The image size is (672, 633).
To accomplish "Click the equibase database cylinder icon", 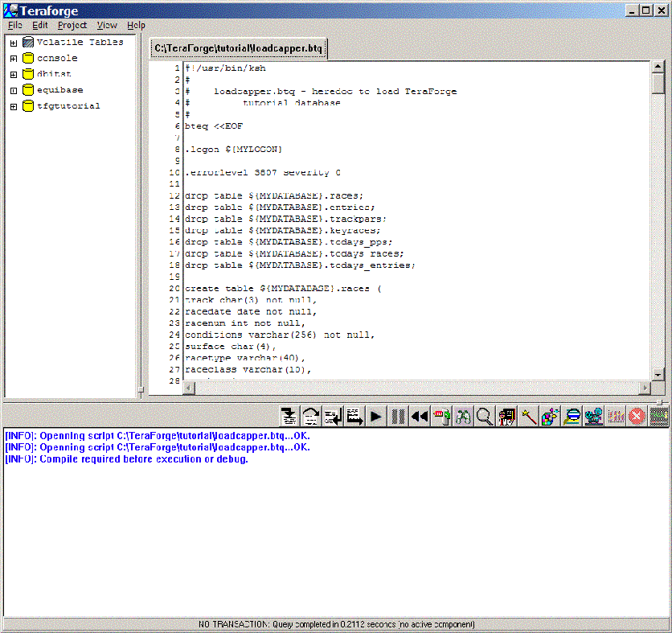I will pos(28,89).
